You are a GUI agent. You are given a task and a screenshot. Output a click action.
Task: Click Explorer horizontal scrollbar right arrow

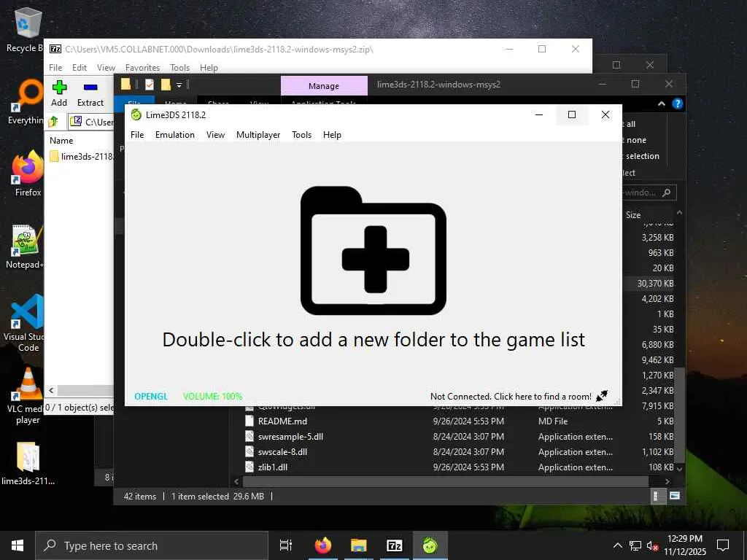[667, 481]
